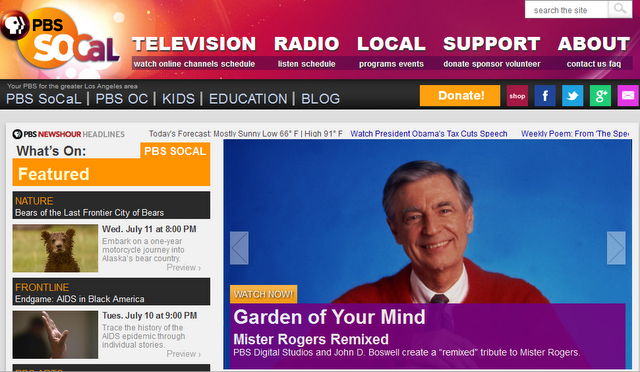Go to PBS OC section

(x=122, y=99)
